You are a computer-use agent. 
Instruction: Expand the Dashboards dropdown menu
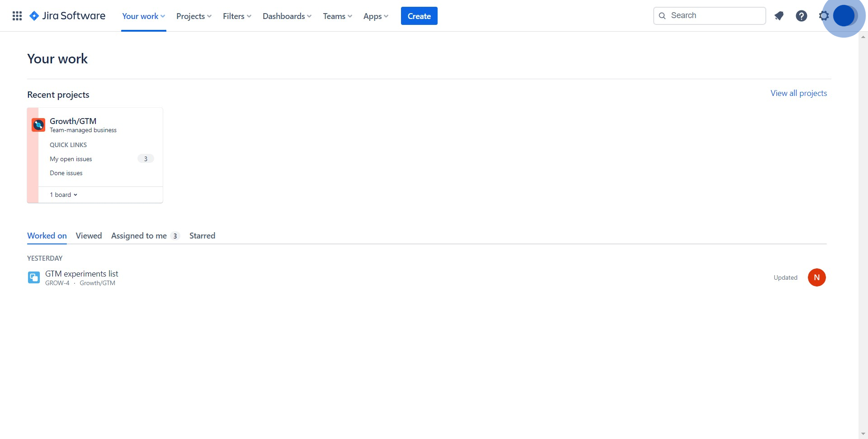point(287,16)
